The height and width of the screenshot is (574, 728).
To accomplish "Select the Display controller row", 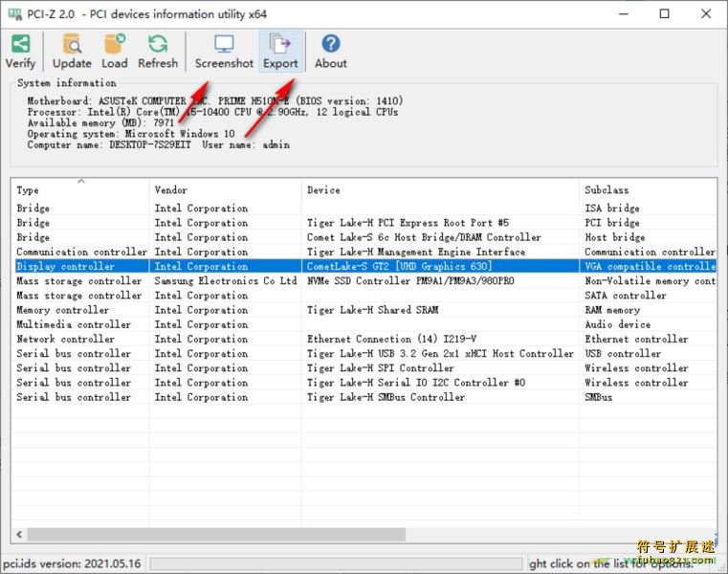I will click(364, 266).
